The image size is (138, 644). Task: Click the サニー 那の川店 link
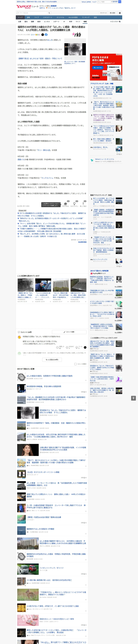point(44,150)
